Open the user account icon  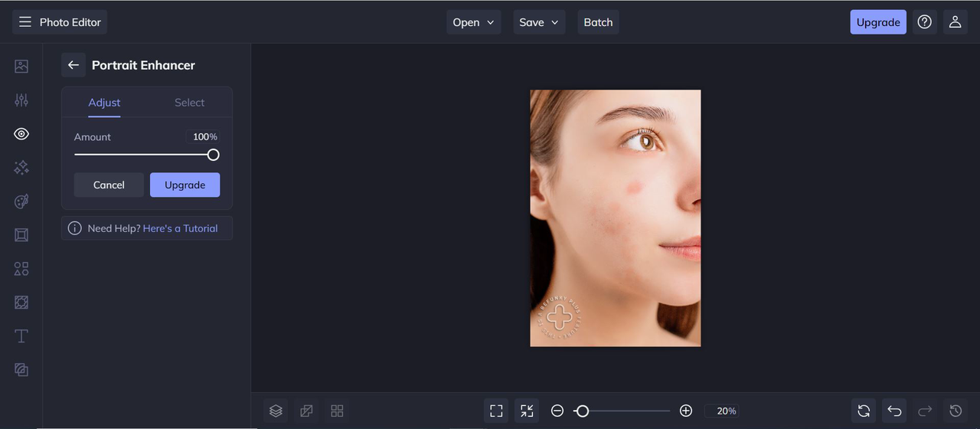tap(955, 22)
